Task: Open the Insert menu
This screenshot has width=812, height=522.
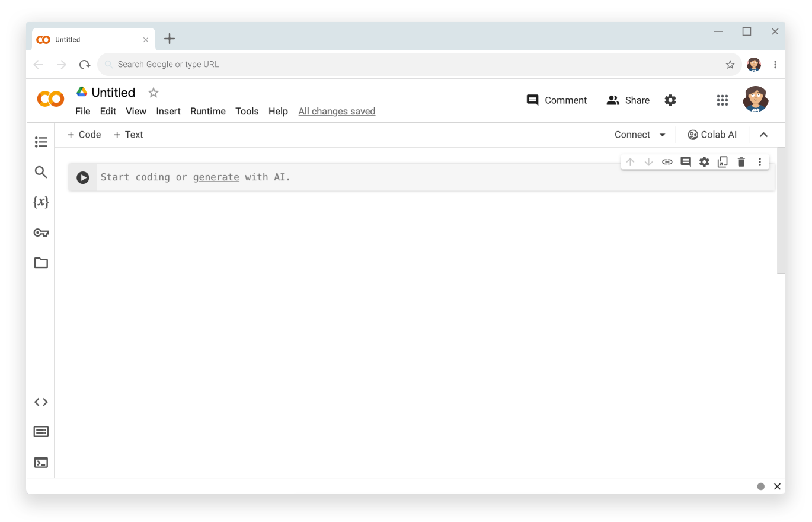Action: [x=168, y=111]
